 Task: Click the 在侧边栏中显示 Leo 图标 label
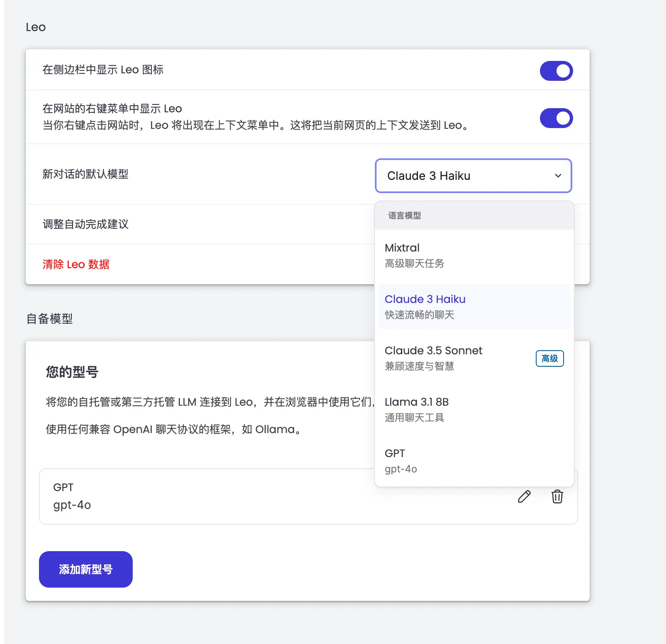tap(103, 70)
